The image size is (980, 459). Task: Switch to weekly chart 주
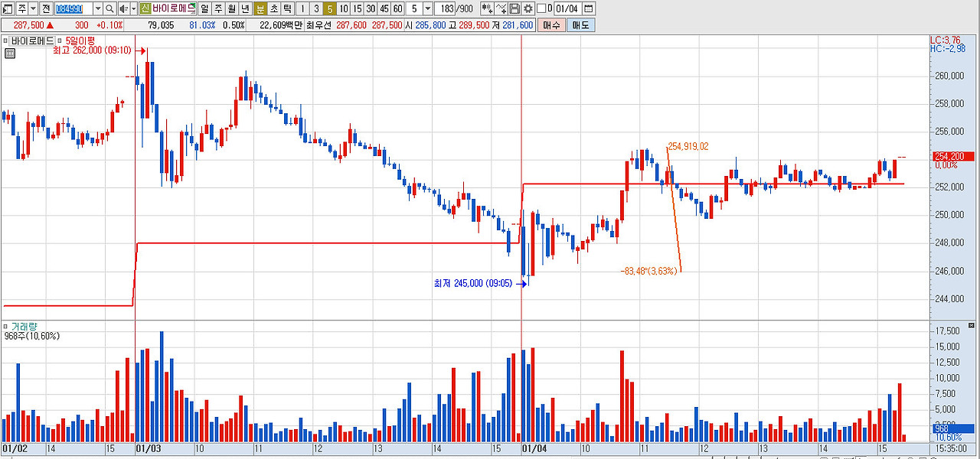(x=218, y=8)
